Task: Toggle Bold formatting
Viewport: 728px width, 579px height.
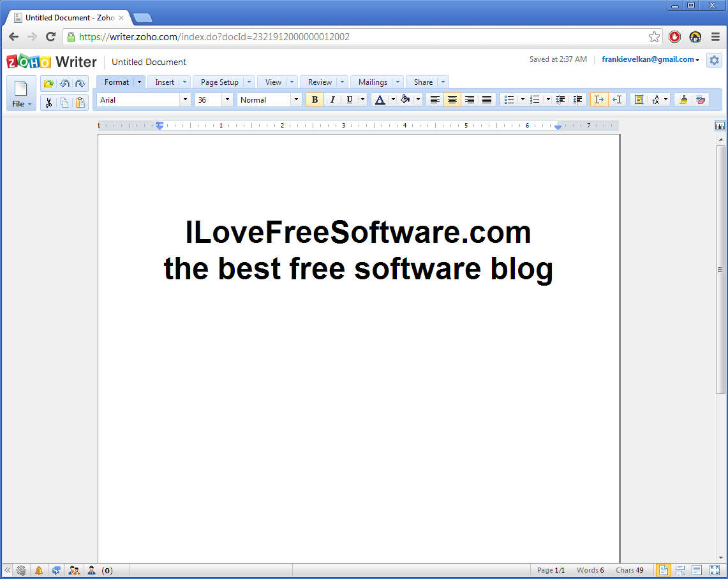Action: coord(315,99)
